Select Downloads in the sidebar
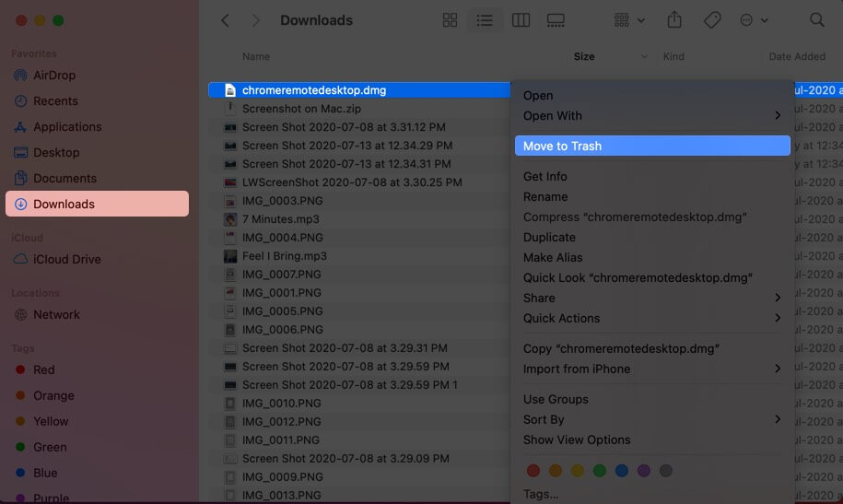843x504 pixels. (98, 204)
